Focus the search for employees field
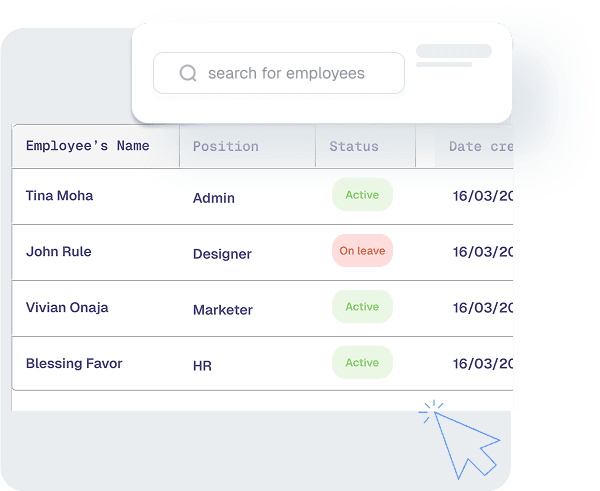 pyautogui.click(x=279, y=73)
